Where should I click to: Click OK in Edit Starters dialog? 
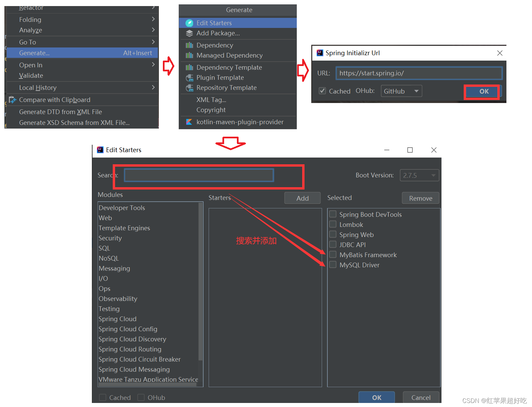tap(377, 398)
